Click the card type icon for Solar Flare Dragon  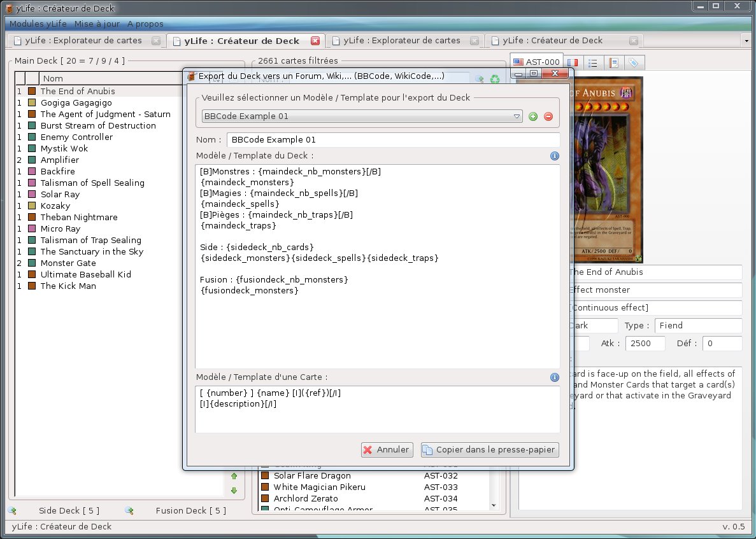tap(265, 476)
